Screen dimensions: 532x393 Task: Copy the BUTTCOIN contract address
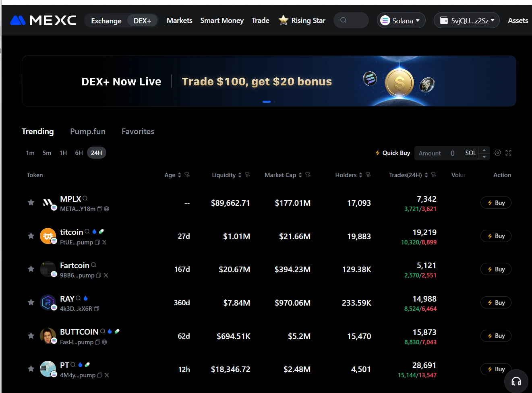pyautogui.click(x=97, y=342)
